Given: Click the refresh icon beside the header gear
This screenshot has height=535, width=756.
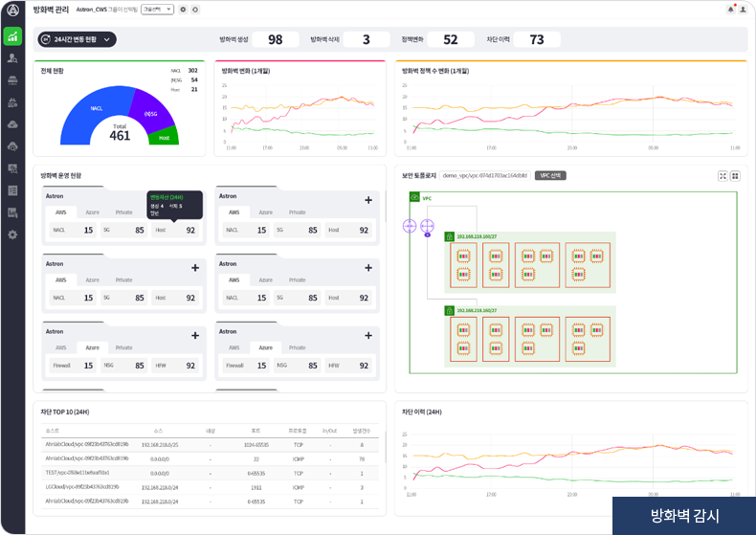Looking at the screenshot, I should (195, 10).
